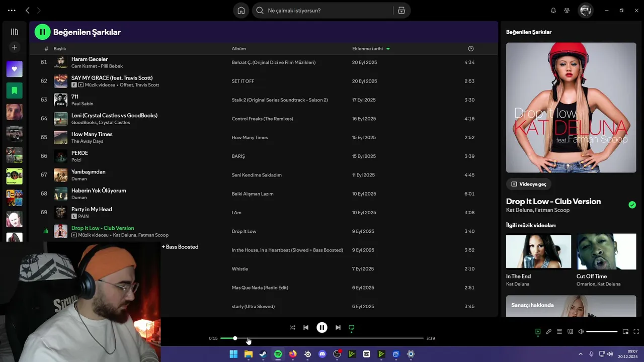644x362 pixels.
Task: Sort by the Başlık column header
Action: coord(60,49)
